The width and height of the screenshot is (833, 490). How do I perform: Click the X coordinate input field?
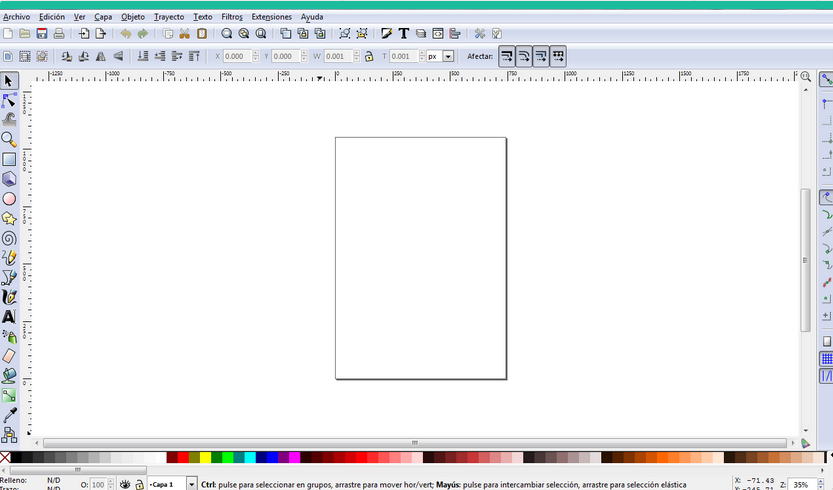pos(236,57)
